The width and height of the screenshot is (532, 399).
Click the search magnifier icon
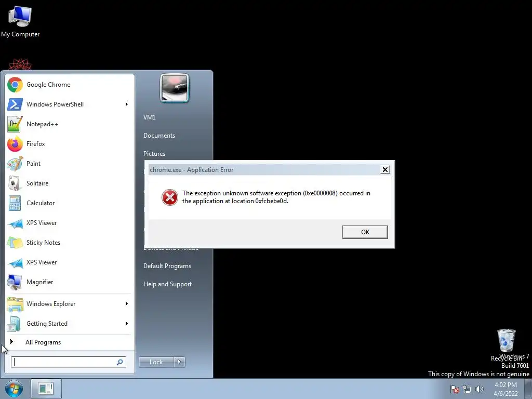[x=120, y=362]
